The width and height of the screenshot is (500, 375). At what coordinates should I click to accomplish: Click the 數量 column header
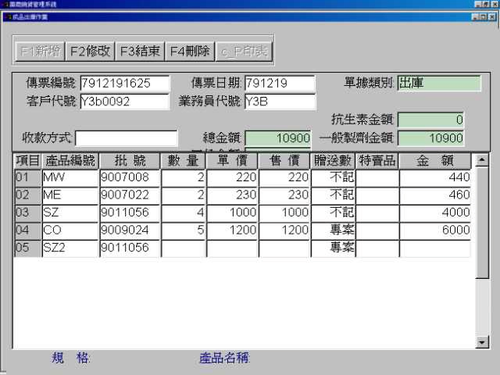point(183,161)
